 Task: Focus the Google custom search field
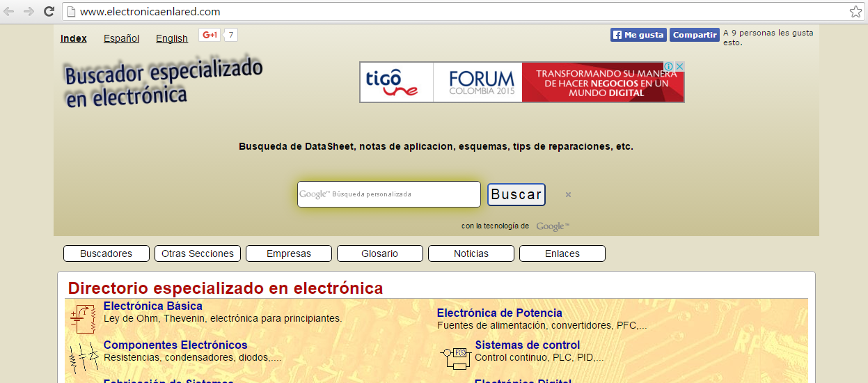[389, 194]
